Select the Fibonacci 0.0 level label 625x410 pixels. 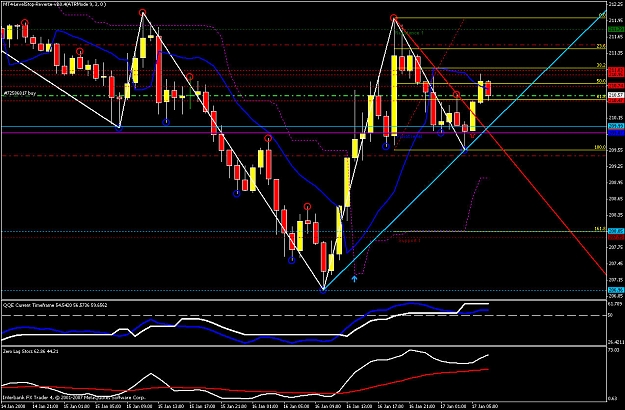click(602, 16)
